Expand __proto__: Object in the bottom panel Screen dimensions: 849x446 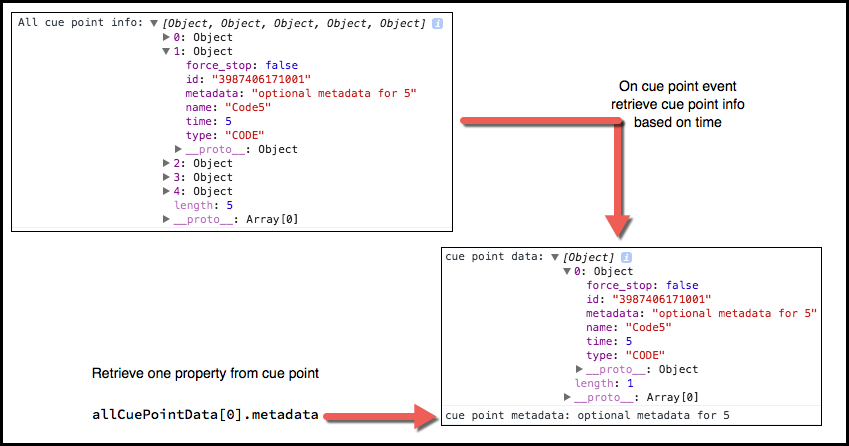click(x=580, y=369)
